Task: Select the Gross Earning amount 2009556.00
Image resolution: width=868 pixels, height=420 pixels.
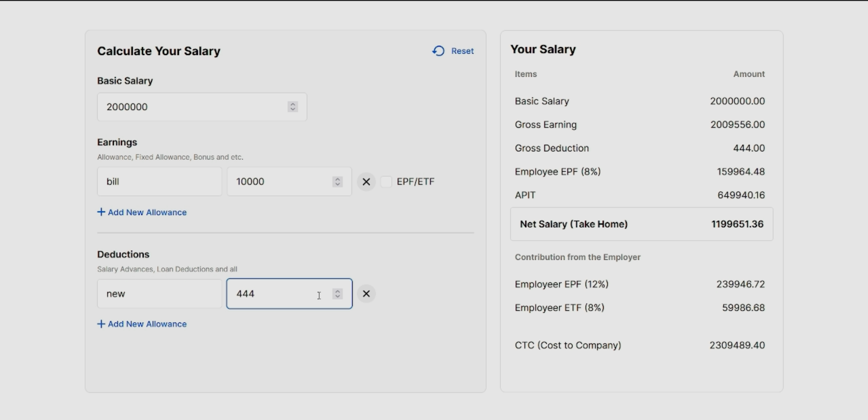Action: [x=737, y=125]
